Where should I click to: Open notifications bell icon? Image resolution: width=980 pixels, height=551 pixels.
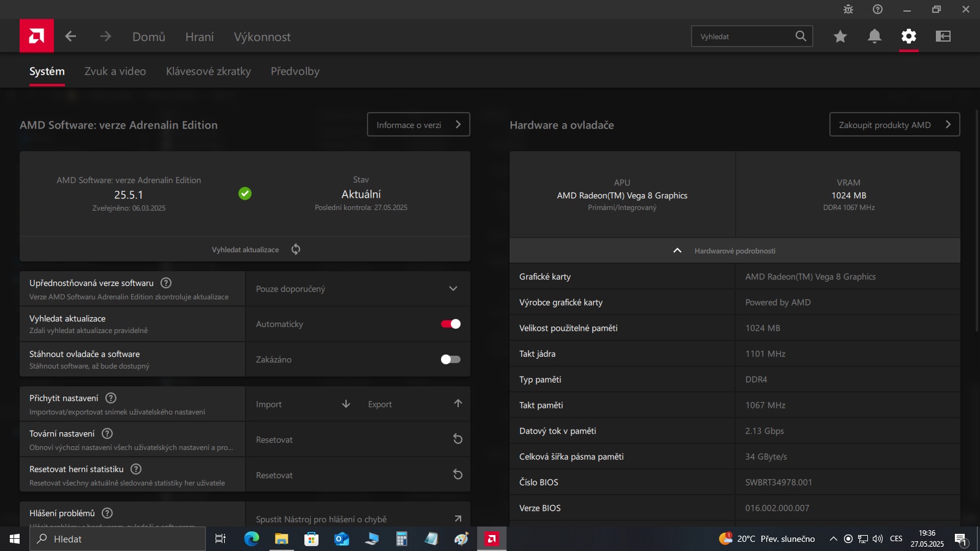(875, 37)
